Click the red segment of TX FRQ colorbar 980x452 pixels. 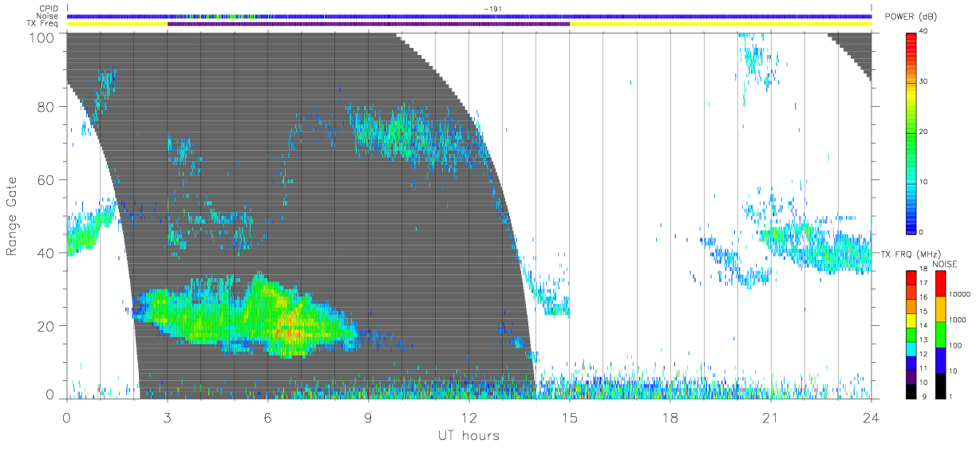click(x=911, y=276)
